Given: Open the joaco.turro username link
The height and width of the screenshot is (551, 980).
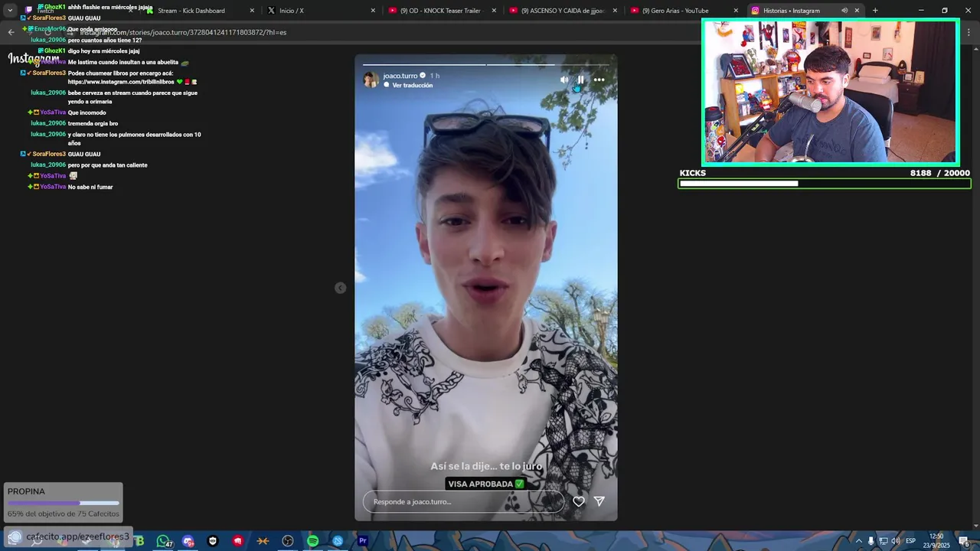Looking at the screenshot, I should (400, 76).
